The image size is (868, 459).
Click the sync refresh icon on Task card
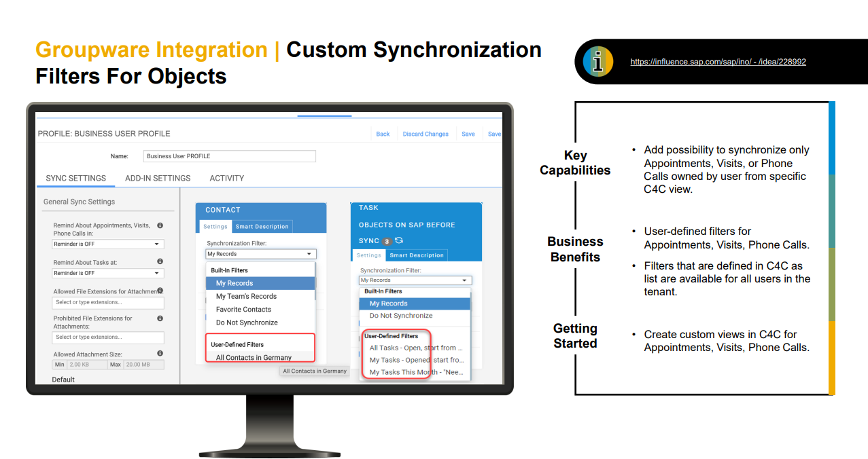[399, 240]
